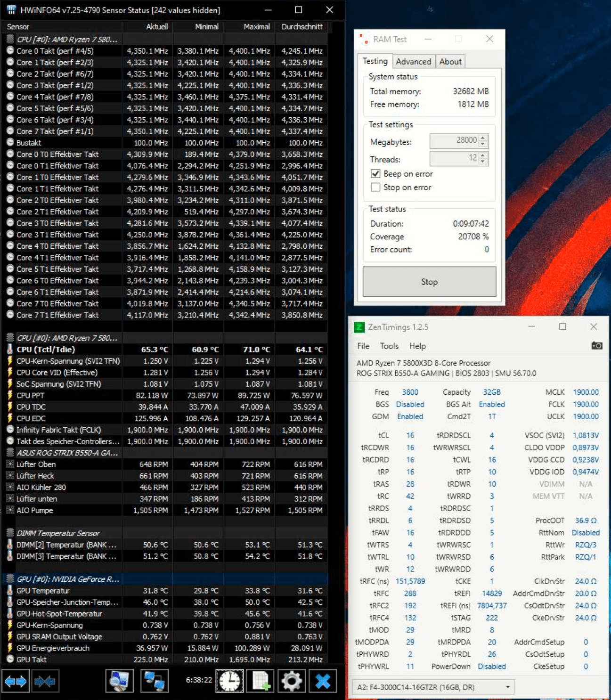Open the RAM Test About tab
The image size is (611, 700).
coord(450,62)
